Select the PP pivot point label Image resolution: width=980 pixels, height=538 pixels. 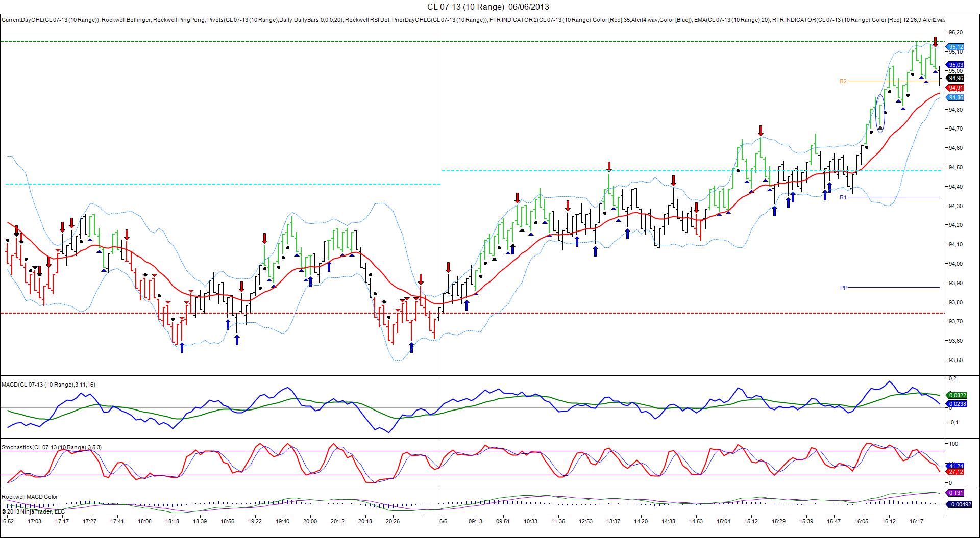point(844,288)
